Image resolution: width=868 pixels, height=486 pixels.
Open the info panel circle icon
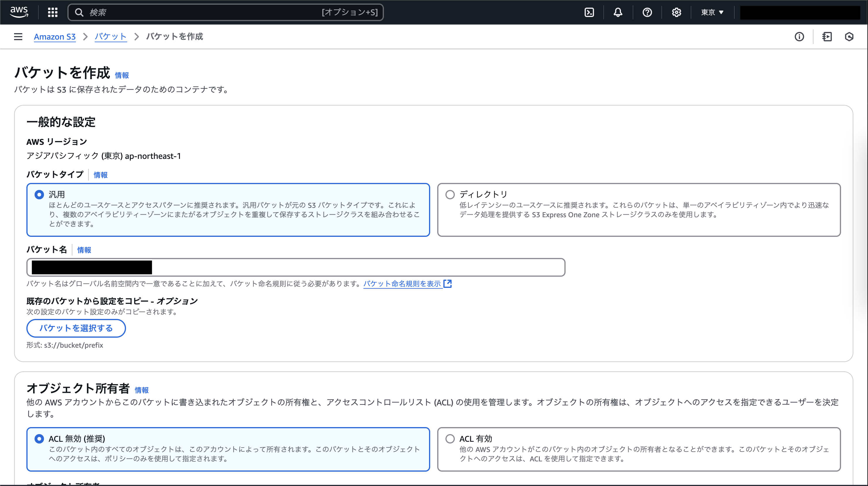tap(799, 36)
